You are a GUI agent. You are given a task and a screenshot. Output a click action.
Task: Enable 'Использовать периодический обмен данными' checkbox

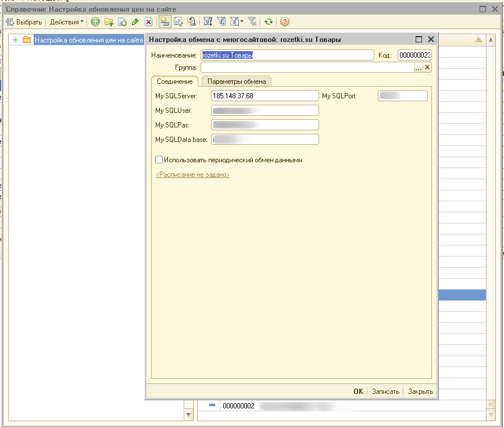click(159, 159)
